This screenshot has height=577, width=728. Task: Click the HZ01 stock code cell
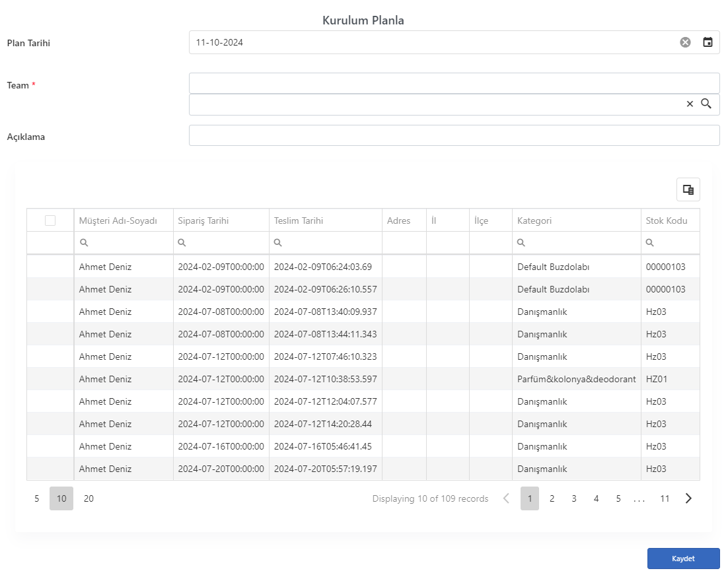[671, 379]
